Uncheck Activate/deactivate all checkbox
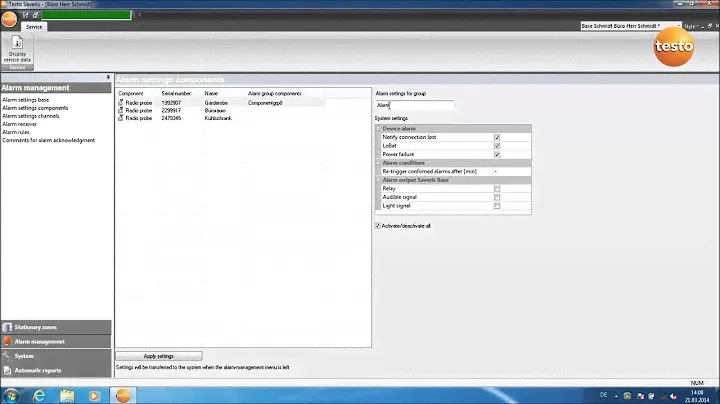The width and height of the screenshot is (720, 404). [x=378, y=226]
